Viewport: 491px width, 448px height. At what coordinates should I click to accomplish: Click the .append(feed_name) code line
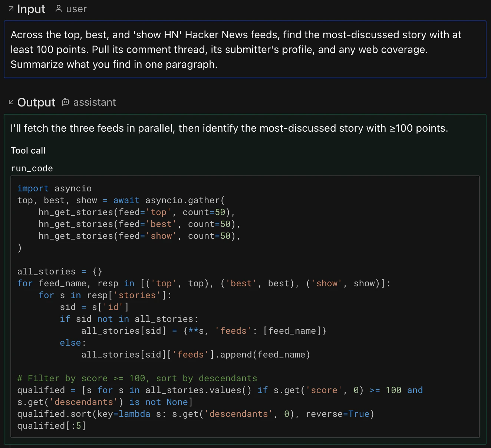tap(196, 355)
